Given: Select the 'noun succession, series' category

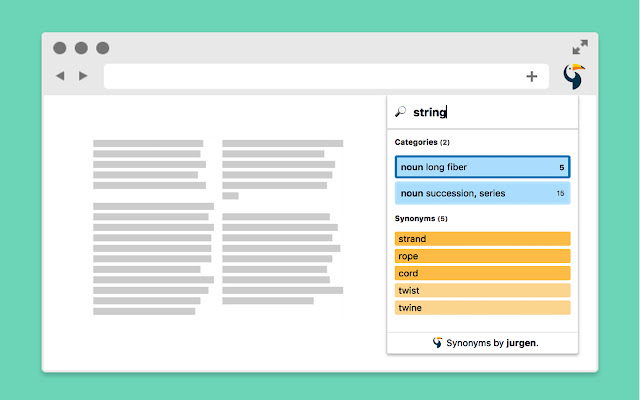Looking at the screenshot, I should pos(482,193).
